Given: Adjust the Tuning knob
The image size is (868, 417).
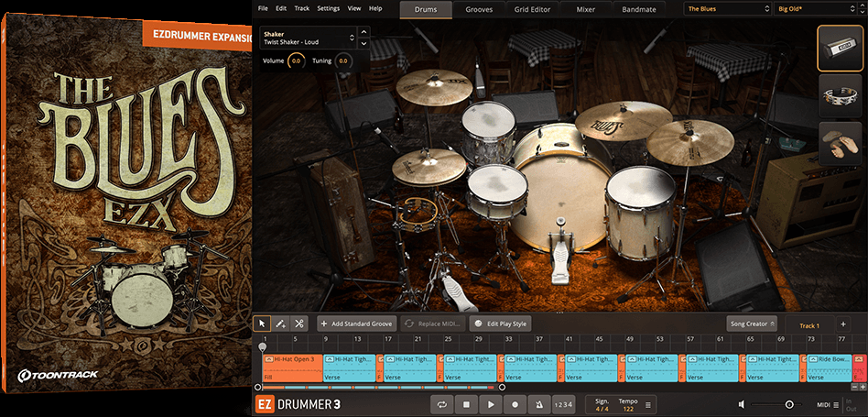Looking at the screenshot, I should click(343, 60).
